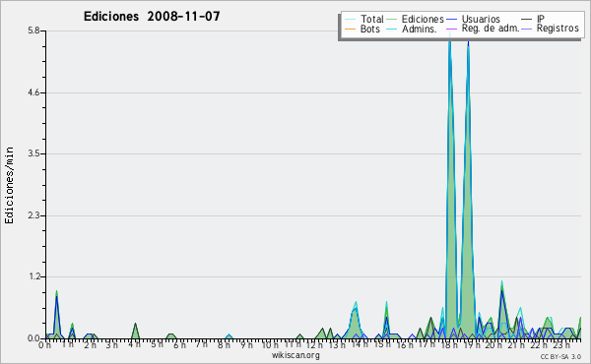Click the 9 h time label
Viewport: 591px width, 364px height.
tap(246, 345)
